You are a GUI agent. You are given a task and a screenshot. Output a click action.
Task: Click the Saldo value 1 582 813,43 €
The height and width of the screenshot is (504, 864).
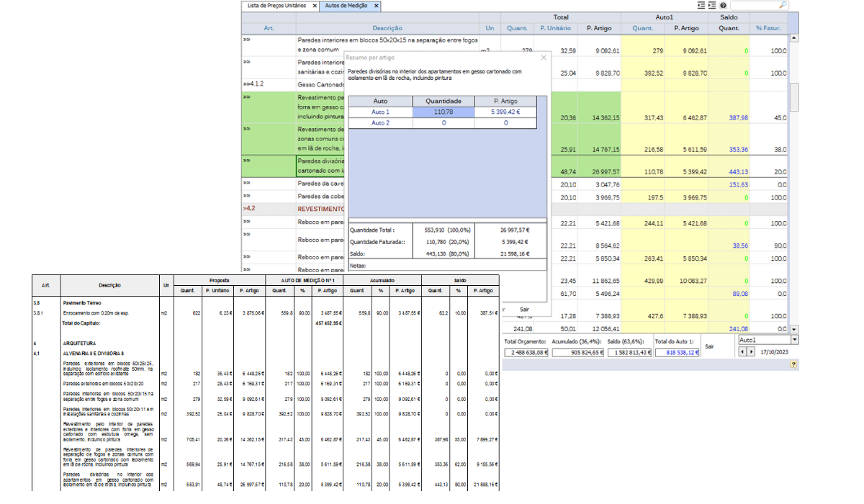point(628,353)
